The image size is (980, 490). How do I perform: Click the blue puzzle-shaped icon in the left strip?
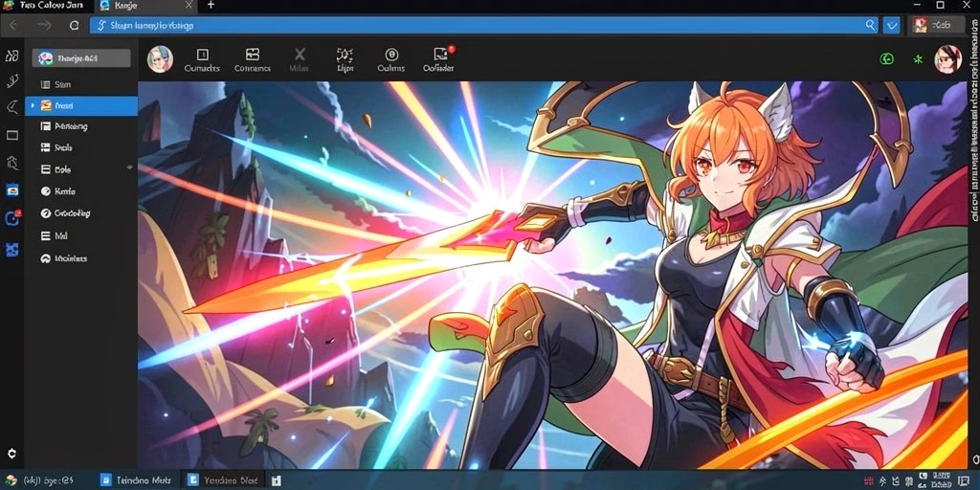[11, 250]
